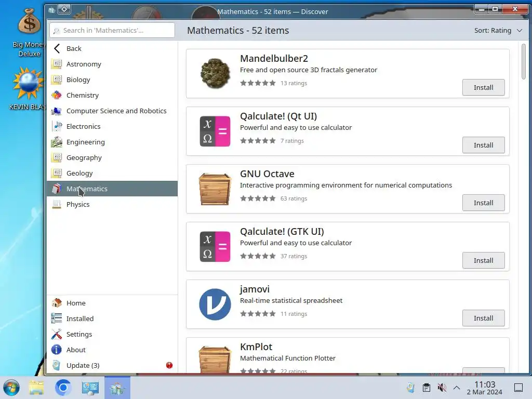Click the Settings tools icon

[x=57, y=334]
